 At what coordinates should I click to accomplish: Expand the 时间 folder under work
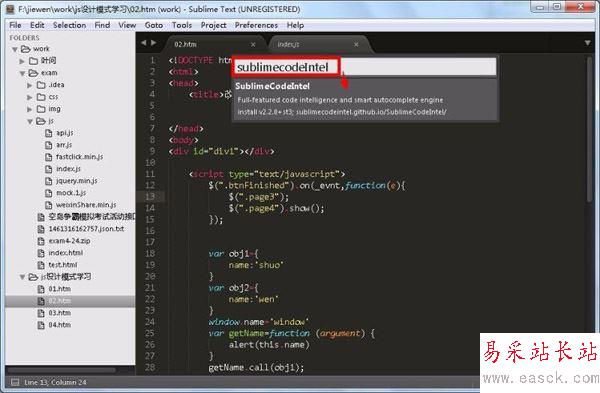point(22,61)
